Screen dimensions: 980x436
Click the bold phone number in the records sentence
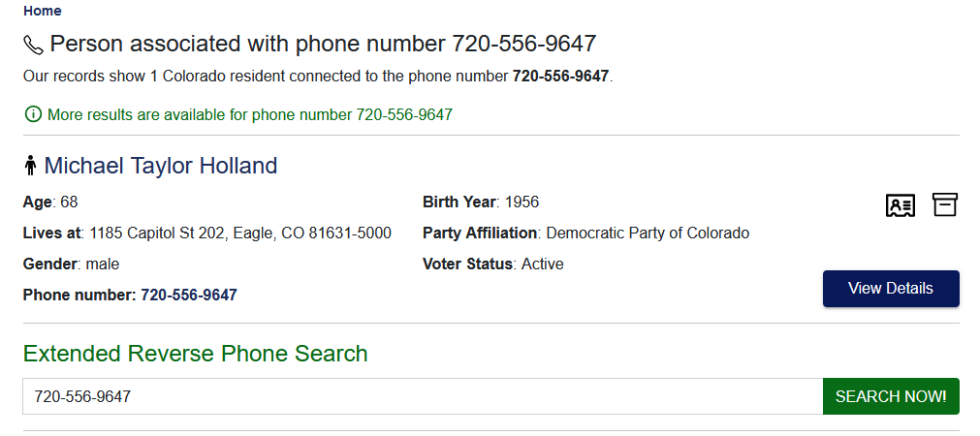pyautogui.click(x=560, y=76)
